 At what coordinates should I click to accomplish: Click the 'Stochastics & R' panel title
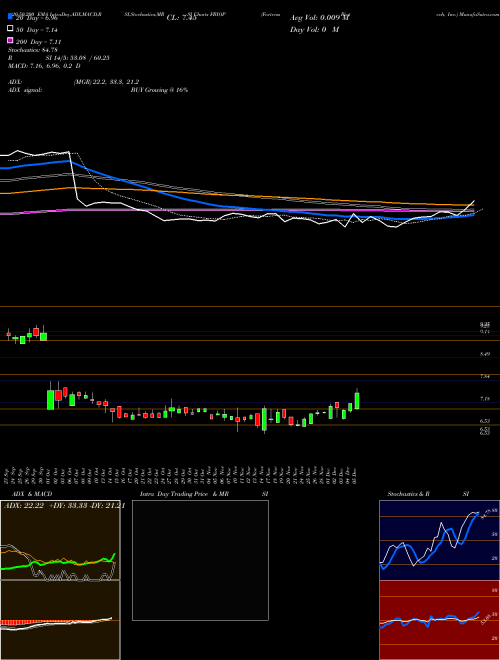tap(408, 494)
